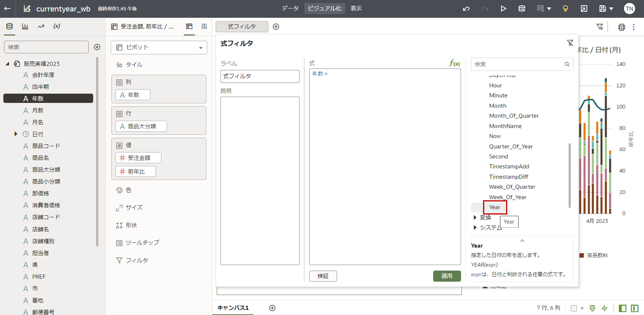The width and height of the screenshot is (644, 315).
Task: Click the f(x) function icon above the expression
Action: point(454,63)
